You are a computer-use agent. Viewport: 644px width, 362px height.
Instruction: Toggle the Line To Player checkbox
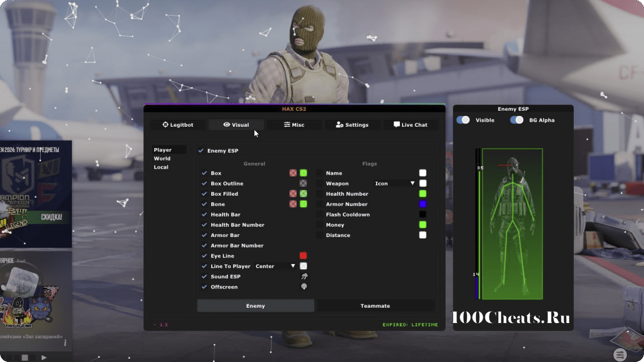click(x=204, y=266)
